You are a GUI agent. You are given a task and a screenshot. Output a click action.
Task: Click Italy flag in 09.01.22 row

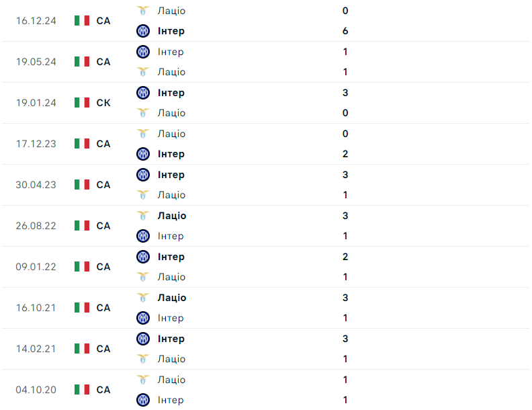[82, 267]
